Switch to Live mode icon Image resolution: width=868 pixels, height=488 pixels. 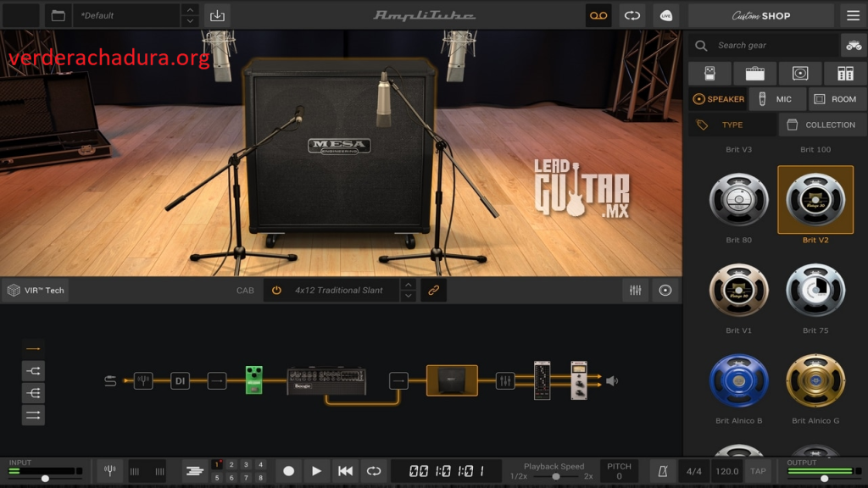(x=666, y=15)
